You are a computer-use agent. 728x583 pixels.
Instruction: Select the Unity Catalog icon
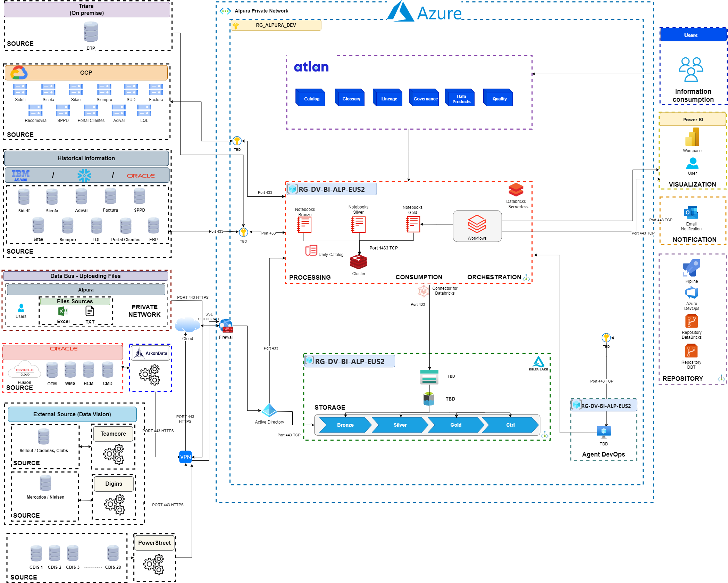(x=311, y=250)
